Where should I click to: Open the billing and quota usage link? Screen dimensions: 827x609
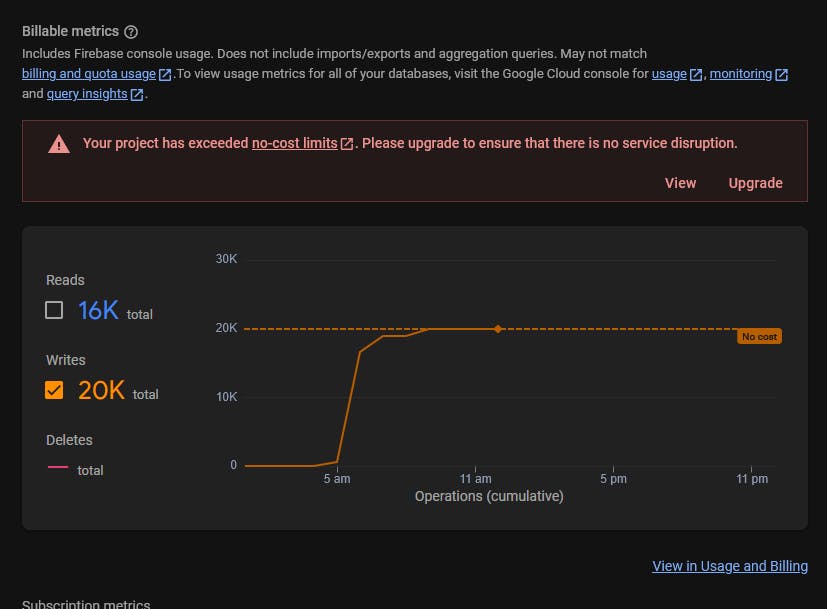click(89, 74)
